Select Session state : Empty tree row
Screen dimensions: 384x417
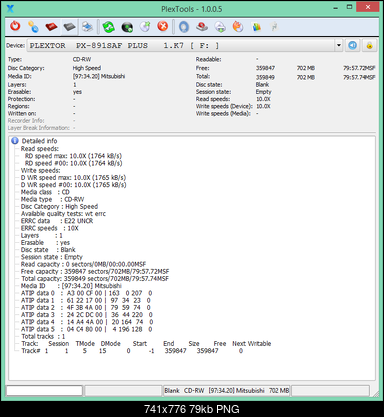(52, 257)
